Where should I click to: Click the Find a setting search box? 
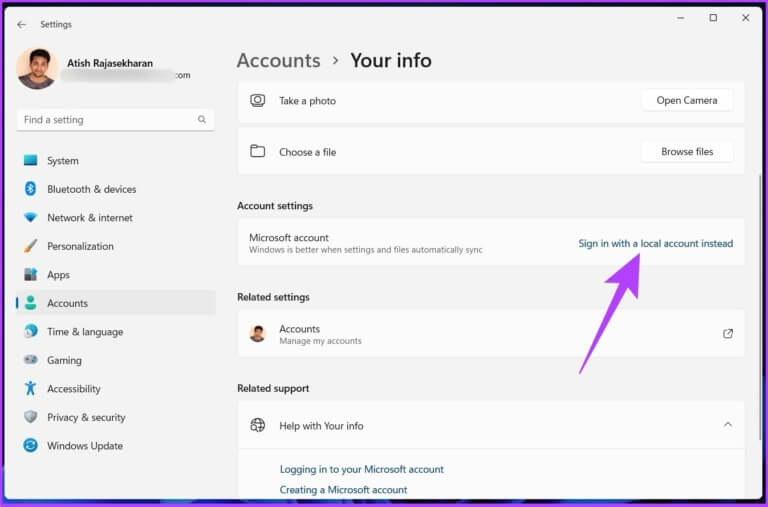pyautogui.click(x=116, y=120)
